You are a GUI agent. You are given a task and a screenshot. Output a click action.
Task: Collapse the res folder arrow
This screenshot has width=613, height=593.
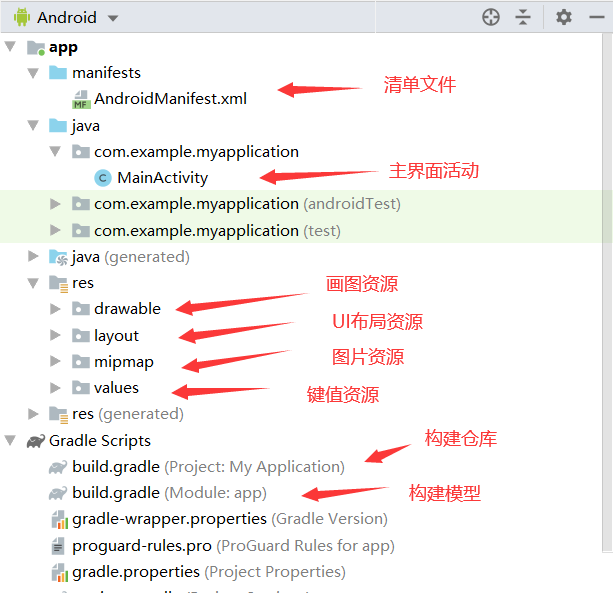(x=33, y=283)
